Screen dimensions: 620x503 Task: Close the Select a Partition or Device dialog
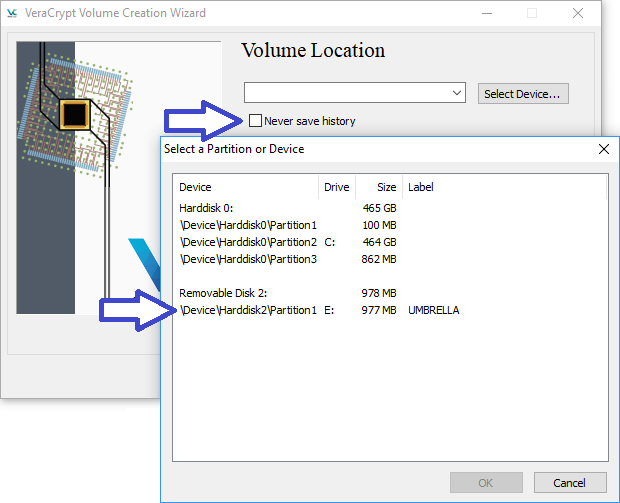[604, 149]
